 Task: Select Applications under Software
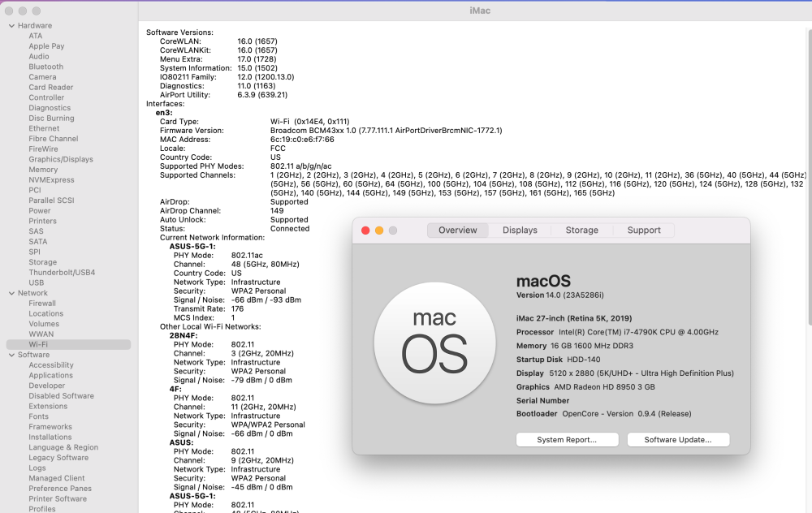click(50, 375)
